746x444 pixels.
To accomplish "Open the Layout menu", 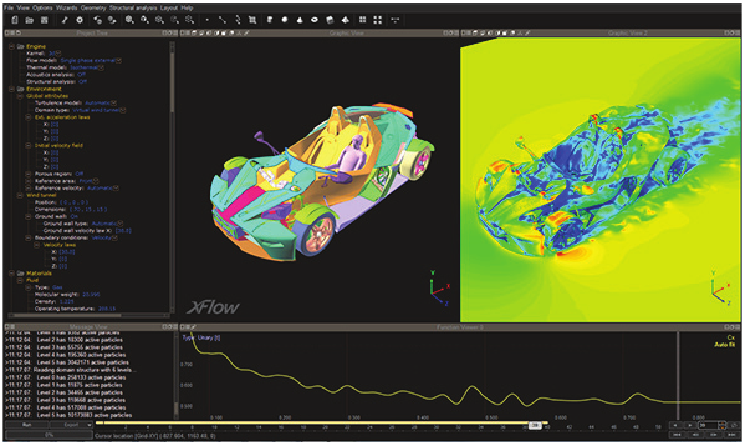I will 169,8.
